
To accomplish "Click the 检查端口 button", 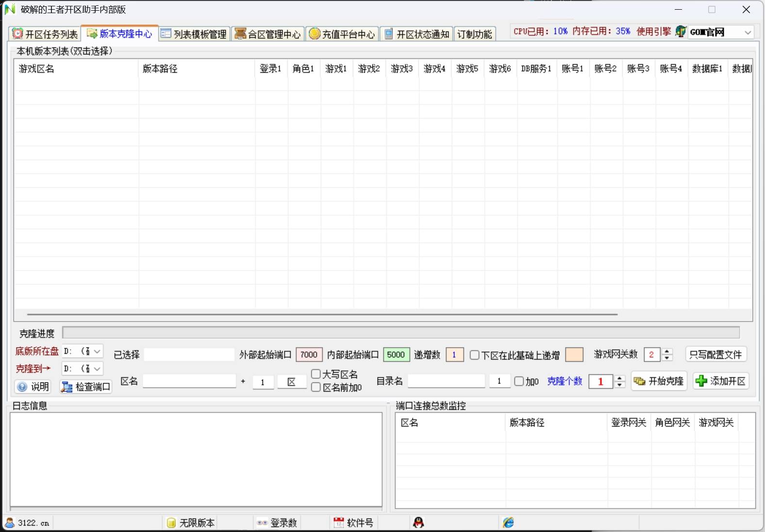I will [x=86, y=386].
